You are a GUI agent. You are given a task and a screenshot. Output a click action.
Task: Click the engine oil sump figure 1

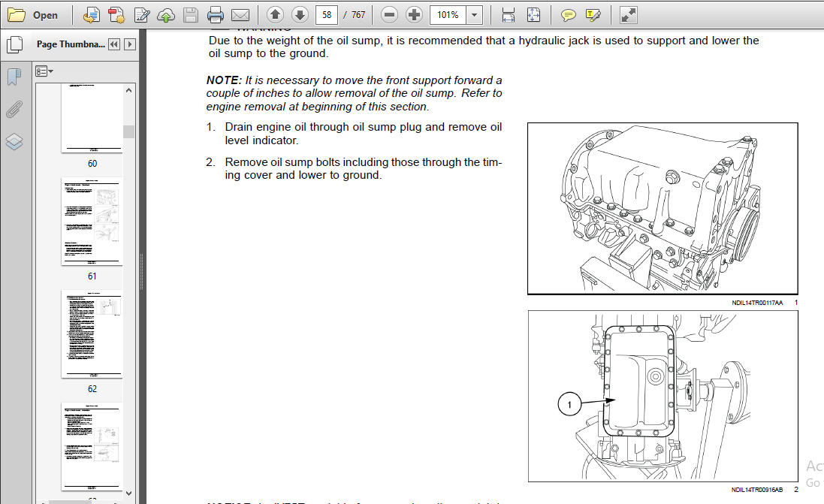(663, 209)
